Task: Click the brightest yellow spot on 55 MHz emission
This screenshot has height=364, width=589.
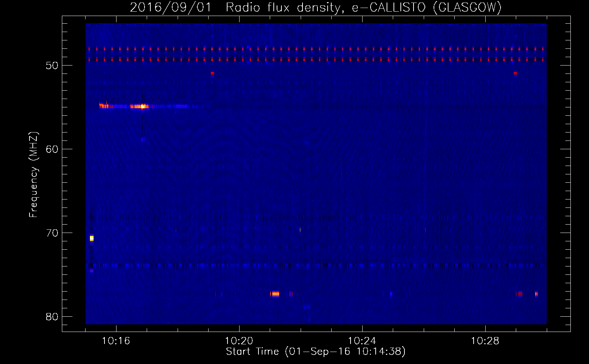Action: 143,106
